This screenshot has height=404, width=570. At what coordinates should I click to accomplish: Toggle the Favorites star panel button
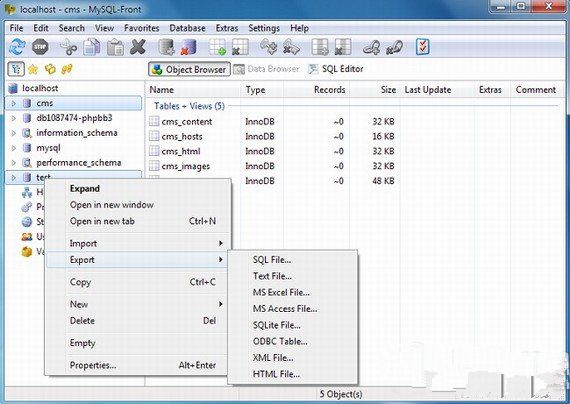coord(33,69)
